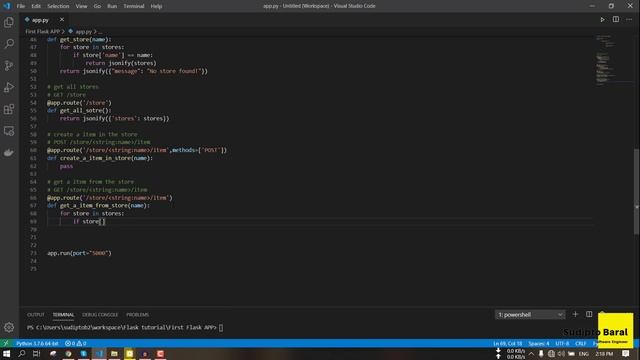Switch to the PROBLEMS panel tab
Viewport: 640px width, 360px height.
[x=138, y=315]
